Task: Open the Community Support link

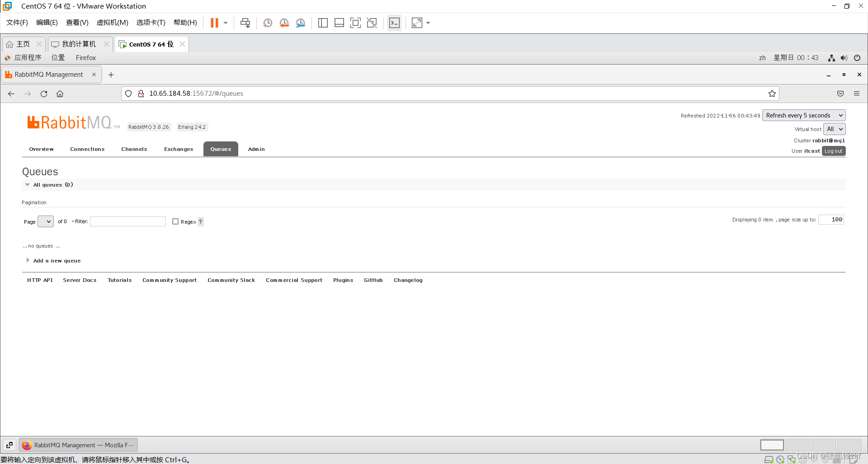Action: pos(170,280)
